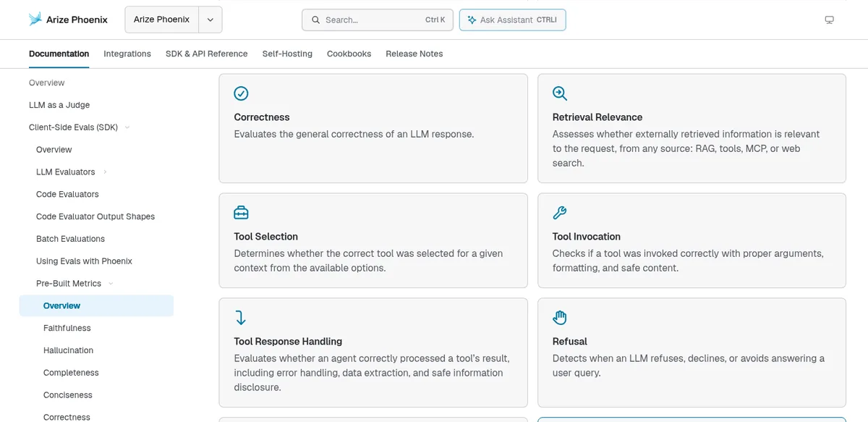The image size is (868, 422).
Task: Click the Arize Phoenix bird logo
Action: coord(35,20)
